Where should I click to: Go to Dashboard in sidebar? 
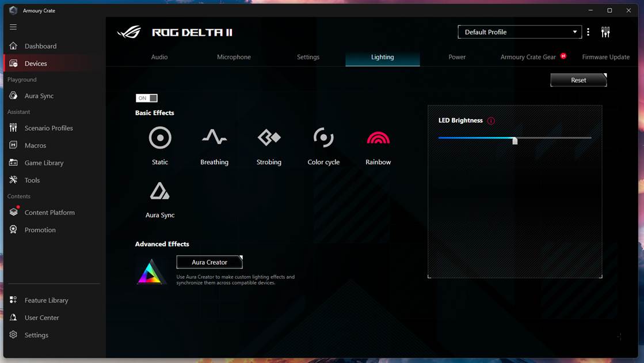pos(54,46)
